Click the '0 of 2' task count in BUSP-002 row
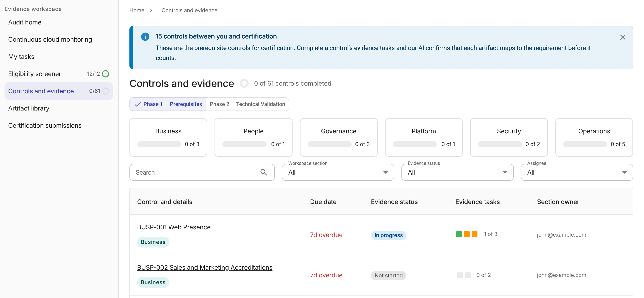This screenshot has height=298, width=644. pos(483,275)
